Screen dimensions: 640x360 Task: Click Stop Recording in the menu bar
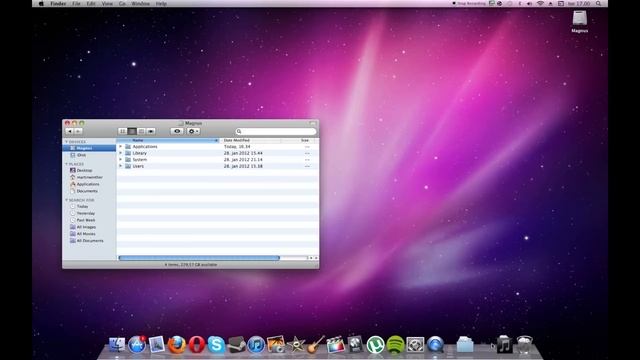pos(469,4)
